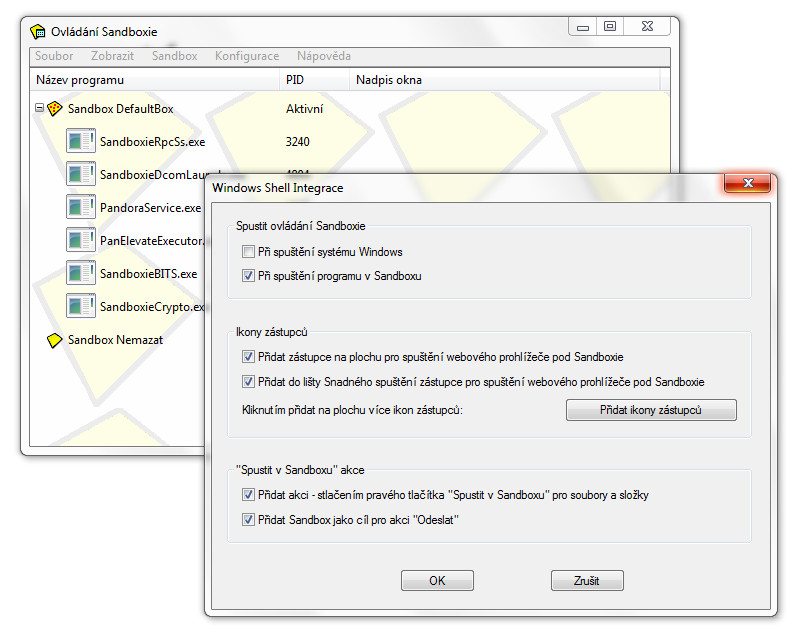Image resolution: width=789 pixels, height=633 pixels.
Task: Click the PID column header
Action: [x=314, y=80]
